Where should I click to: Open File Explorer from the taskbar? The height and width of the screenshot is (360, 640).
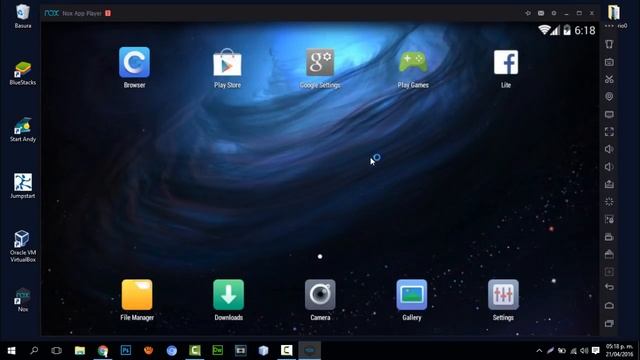[x=80, y=350]
